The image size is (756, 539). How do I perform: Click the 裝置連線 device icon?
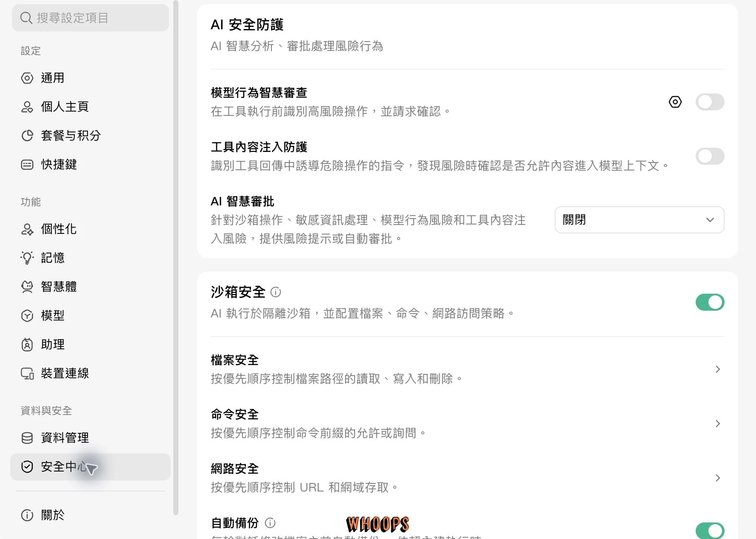[27, 373]
